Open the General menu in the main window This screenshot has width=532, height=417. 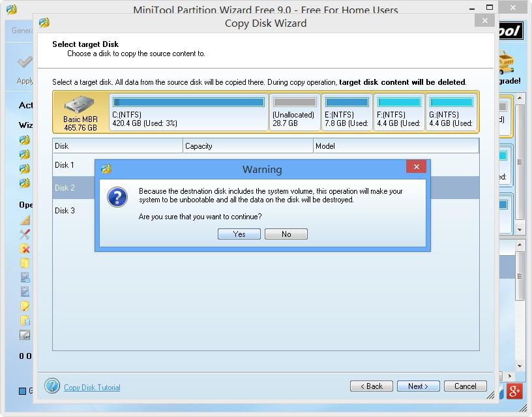point(22,31)
